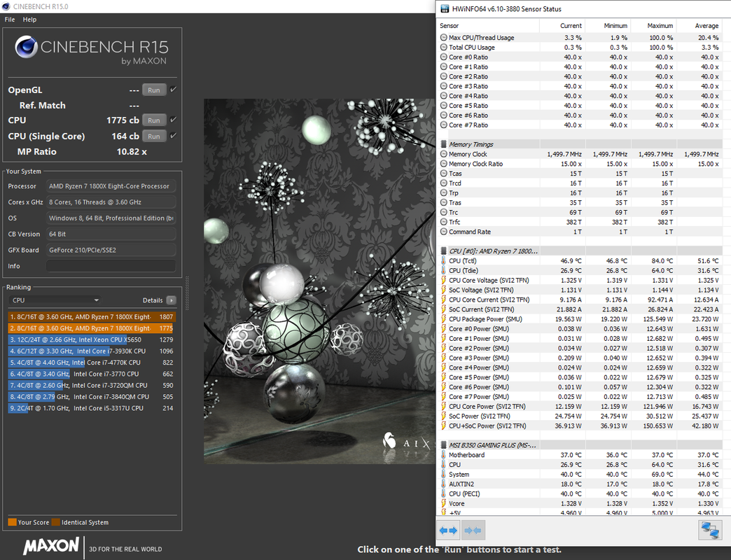Click the rendered scene preview image

(319, 281)
